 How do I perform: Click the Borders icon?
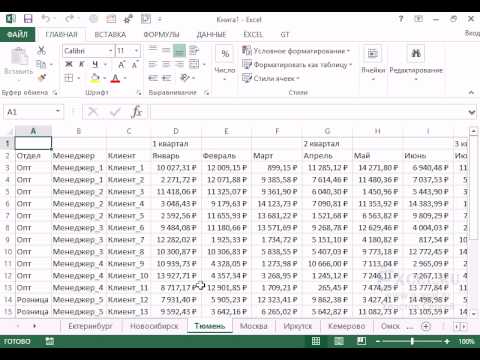69,78
